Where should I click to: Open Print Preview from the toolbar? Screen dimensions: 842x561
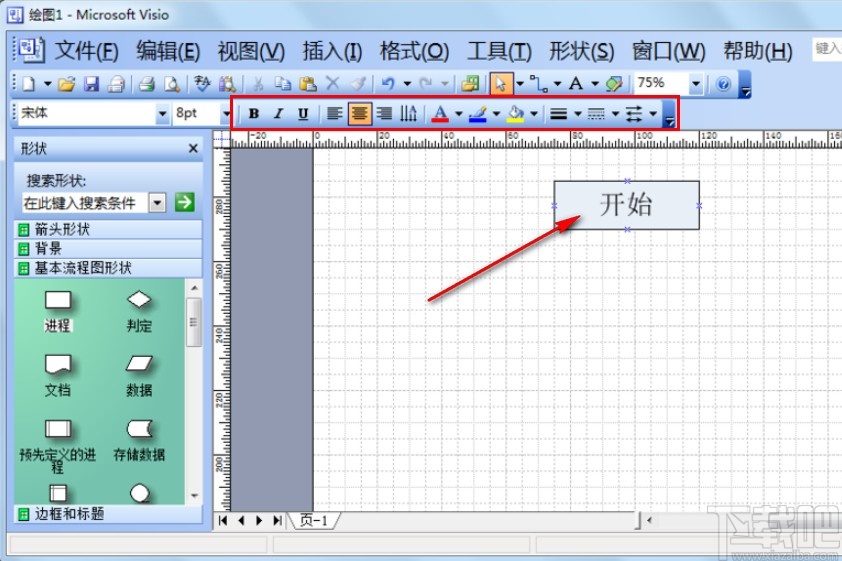coord(172,84)
